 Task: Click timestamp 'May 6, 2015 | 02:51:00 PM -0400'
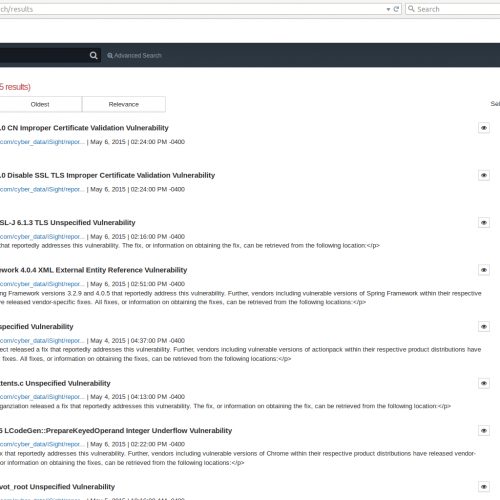[138, 284]
